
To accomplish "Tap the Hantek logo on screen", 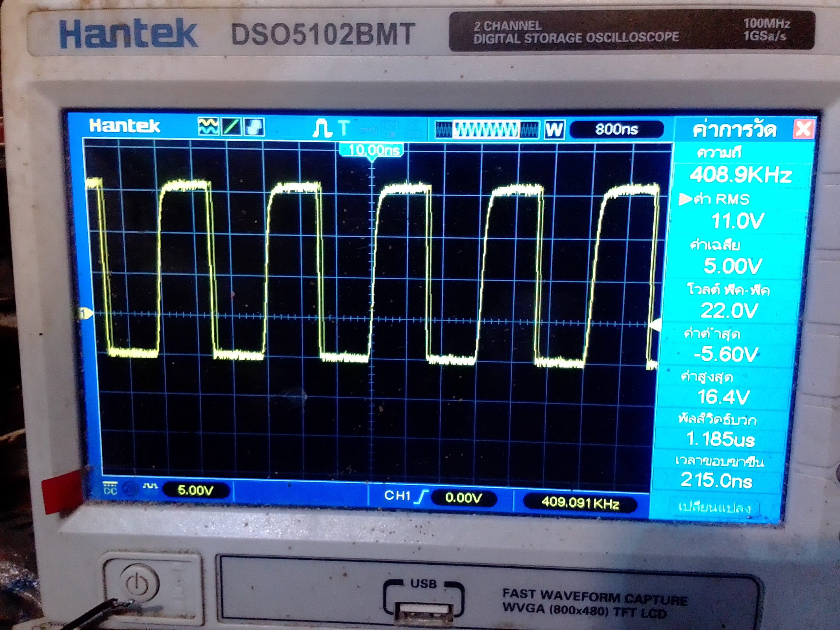I will click(125, 126).
